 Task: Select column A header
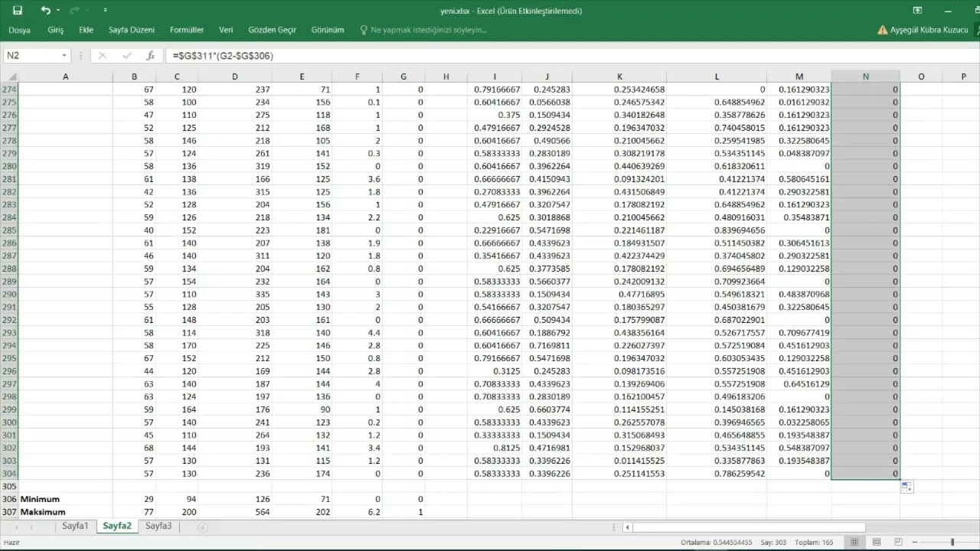[66, 77]
